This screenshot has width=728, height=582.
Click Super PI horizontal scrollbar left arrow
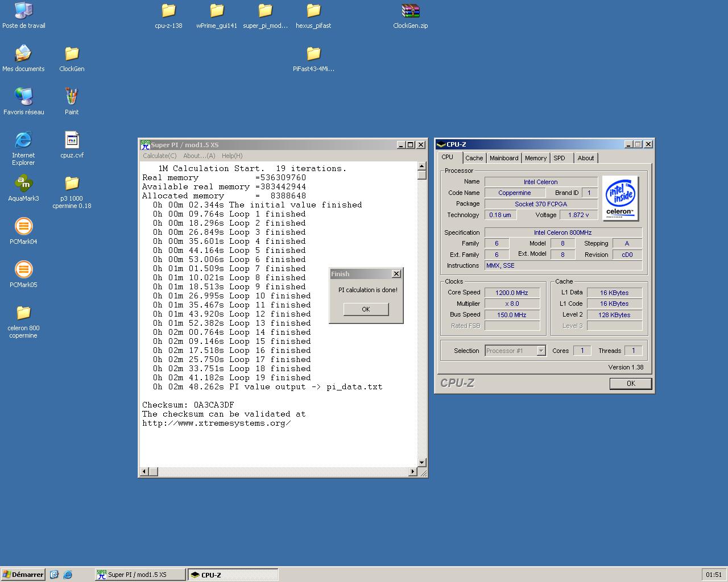point(144,471)
